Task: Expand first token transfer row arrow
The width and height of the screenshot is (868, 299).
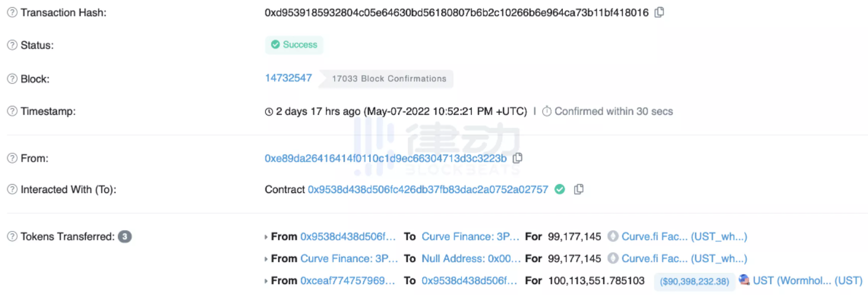Action: tap(266, 237)
